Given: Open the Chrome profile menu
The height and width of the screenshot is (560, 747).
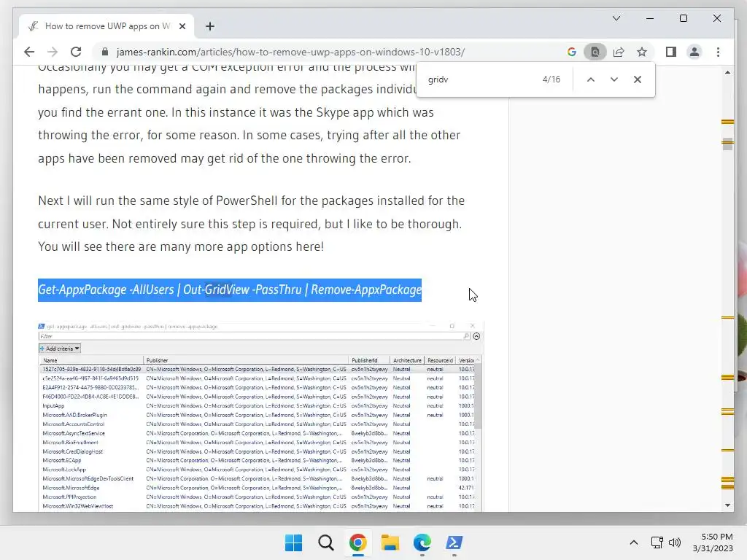Looking at the screenshot, I should pos(694,52).
